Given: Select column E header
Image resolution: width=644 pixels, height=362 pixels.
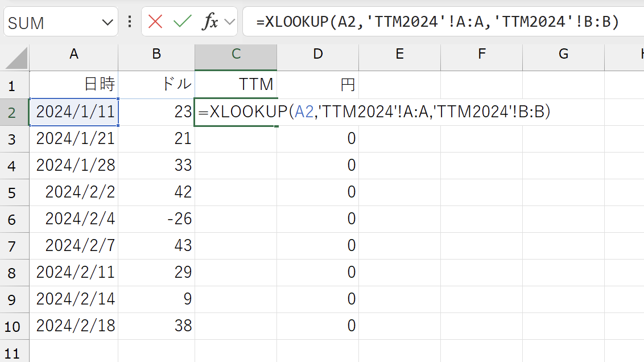Looking at the screenshot, I should tap(399, 54).
